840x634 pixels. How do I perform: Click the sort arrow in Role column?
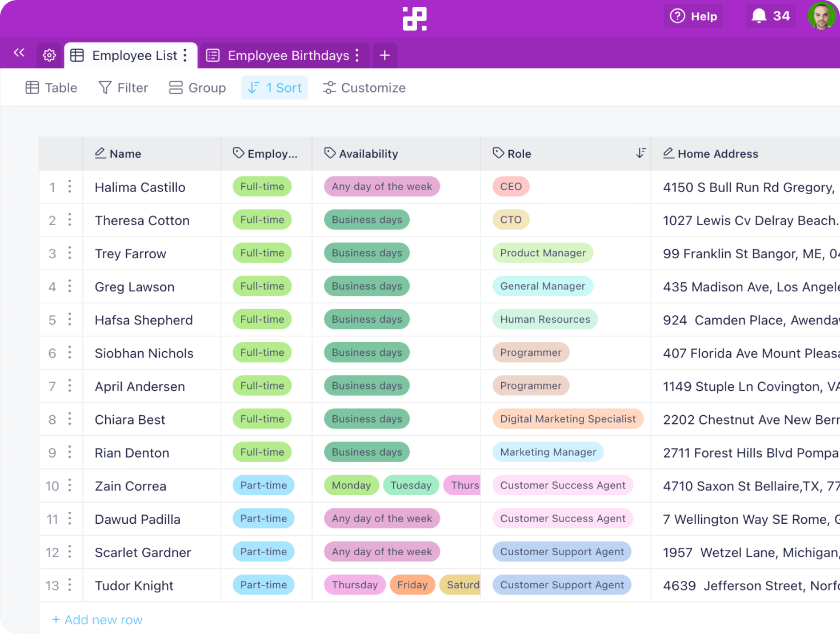click(641, 153)
